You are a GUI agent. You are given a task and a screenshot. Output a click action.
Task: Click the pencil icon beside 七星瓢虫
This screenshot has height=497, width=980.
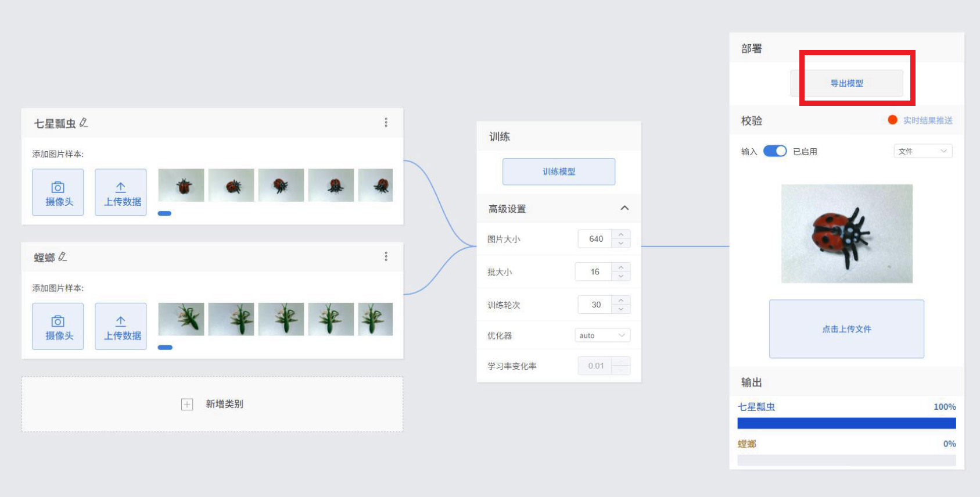click(84, 123)
